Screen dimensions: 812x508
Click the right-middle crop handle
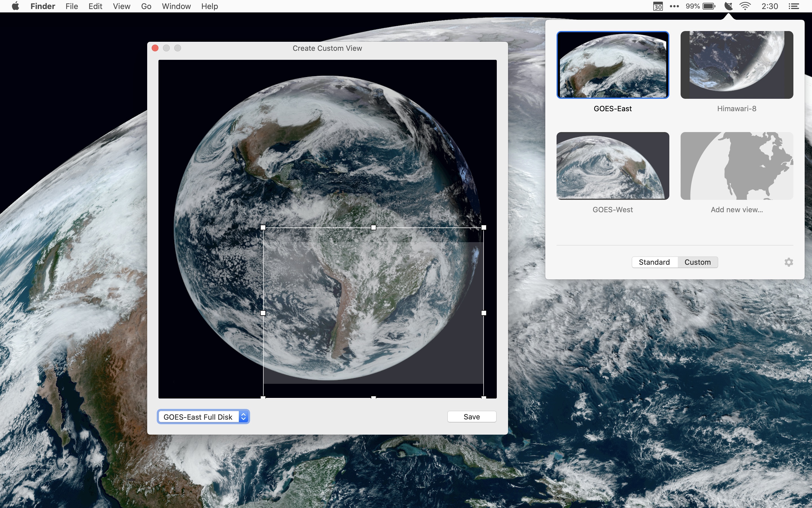click(x=484, y=313)
